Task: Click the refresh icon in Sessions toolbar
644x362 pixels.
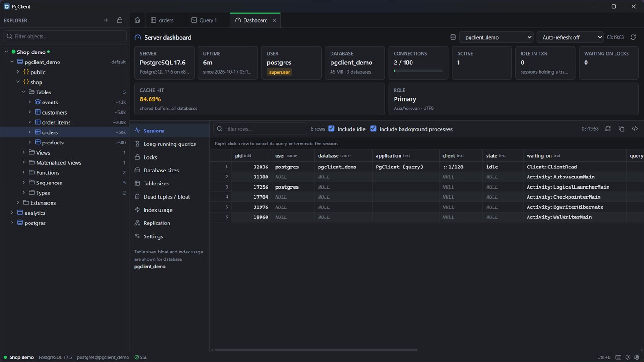Action: (608, 129)
